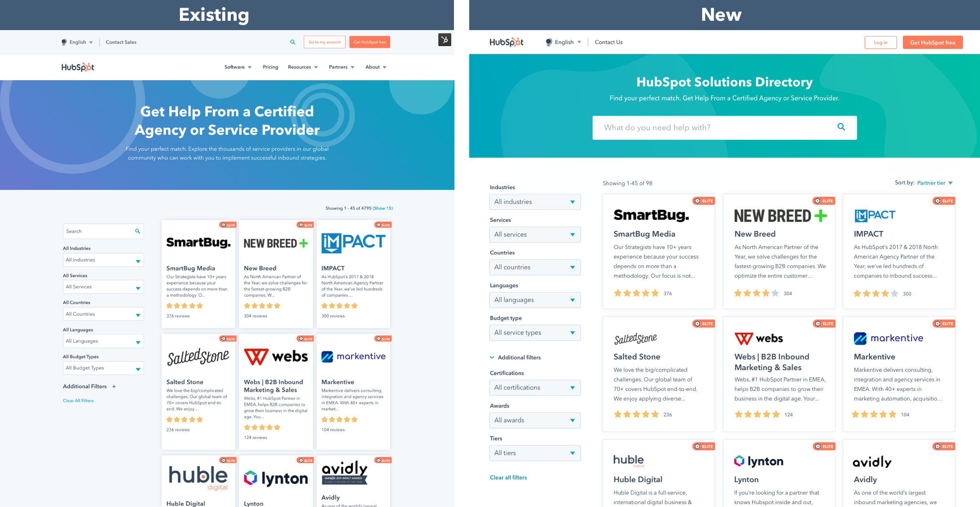Click the HubSpot logo in Existing navigation

tap(78, 67)
